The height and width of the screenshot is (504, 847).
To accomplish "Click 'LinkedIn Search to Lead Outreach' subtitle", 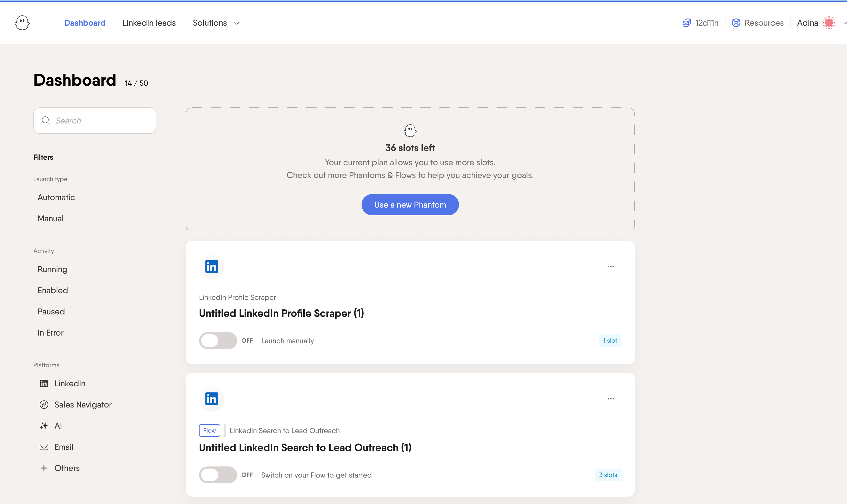I will [285, 431].
